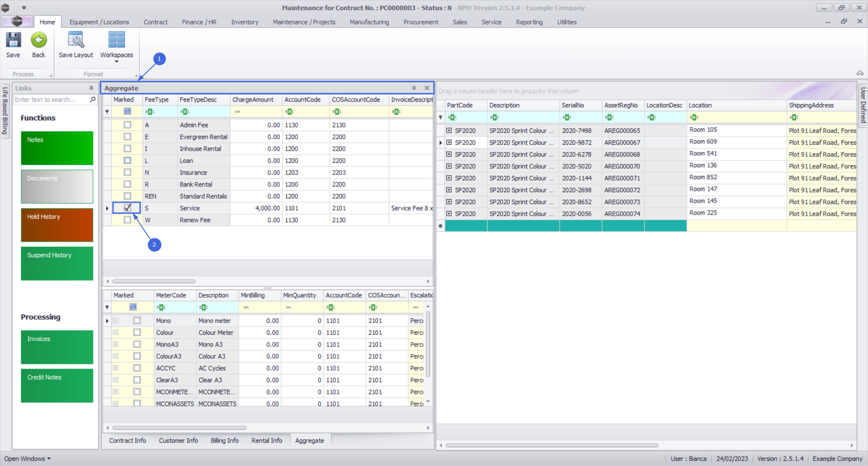Click the FeeType column filter icon
This screenshot has height=466, width=868.
point(150,112)
